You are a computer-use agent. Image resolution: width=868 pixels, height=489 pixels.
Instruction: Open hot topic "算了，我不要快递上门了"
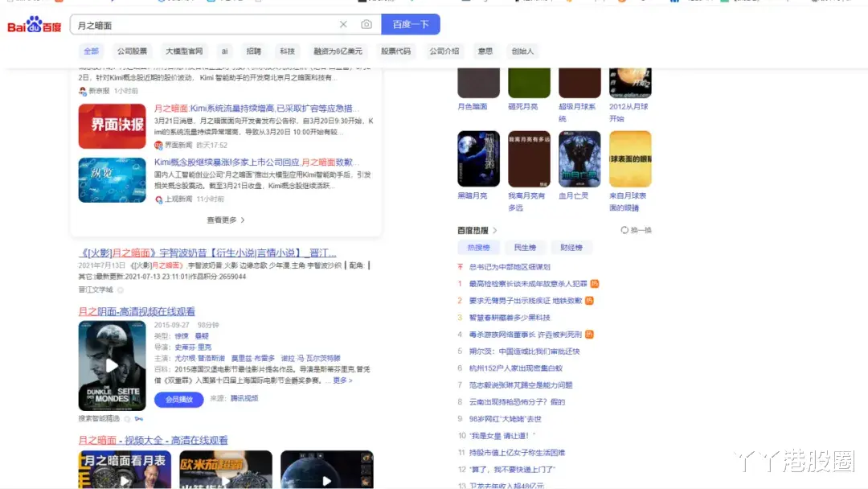[x=512, y=470]
